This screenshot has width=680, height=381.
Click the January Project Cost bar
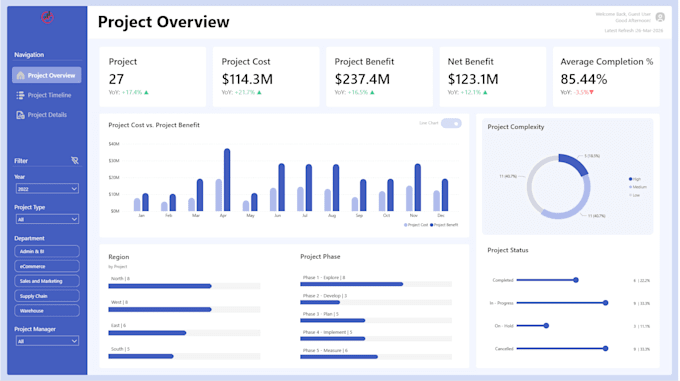[x=137, y=205]
